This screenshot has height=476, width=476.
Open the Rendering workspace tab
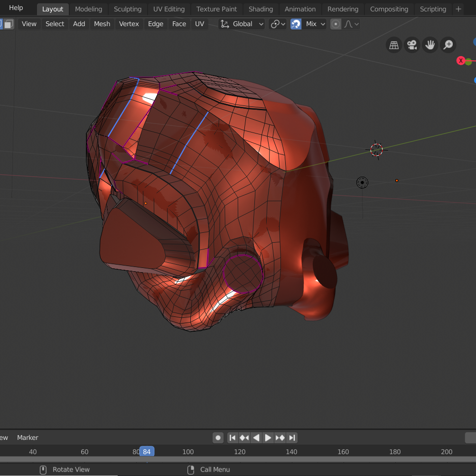point(343,9)
